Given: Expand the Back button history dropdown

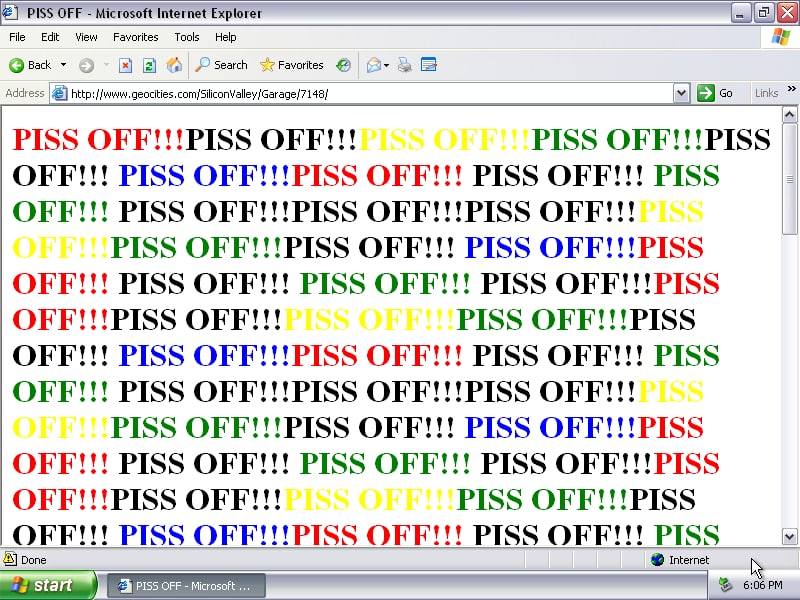Looking at the screenshot, I should [x=64, y=65].
